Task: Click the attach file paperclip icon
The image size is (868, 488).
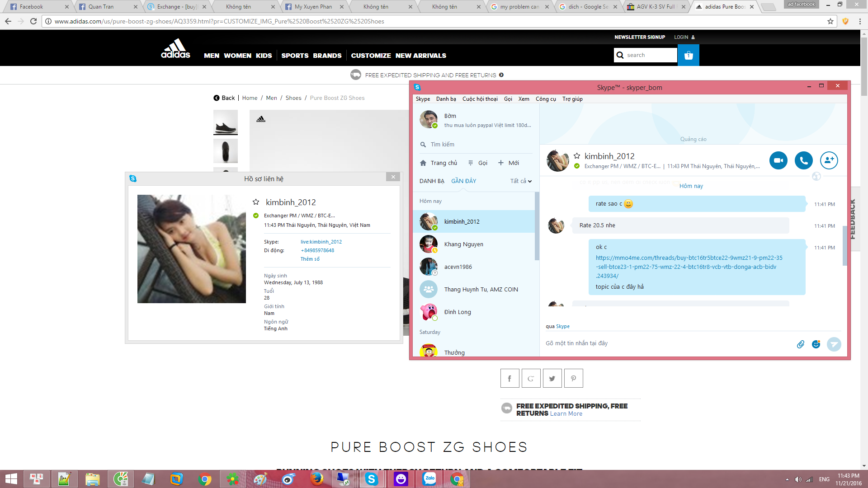Action: [800, 344]
